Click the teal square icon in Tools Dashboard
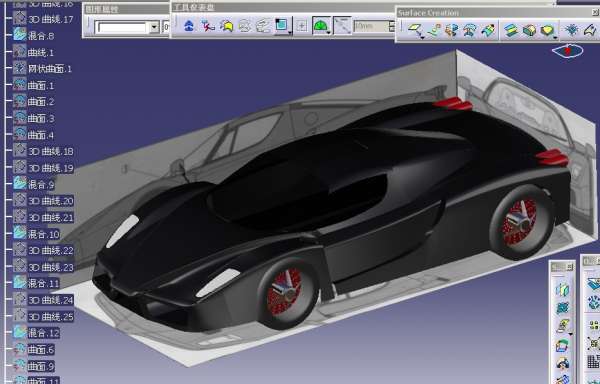The height and width of the screenshot is (384, 600). click(x=282, y=25)
